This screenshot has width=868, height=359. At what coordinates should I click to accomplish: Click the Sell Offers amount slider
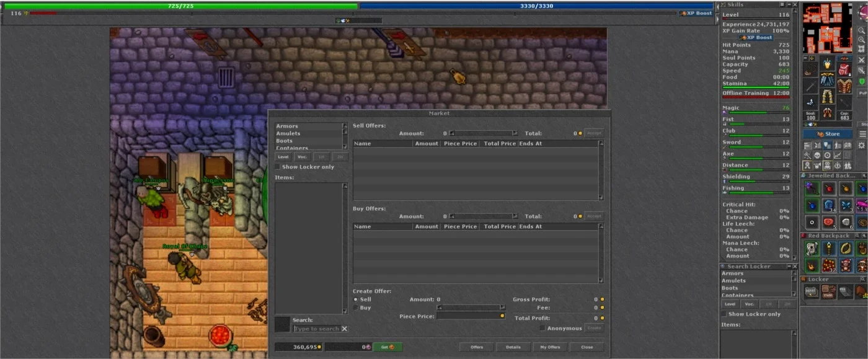[x=484, y=133]
